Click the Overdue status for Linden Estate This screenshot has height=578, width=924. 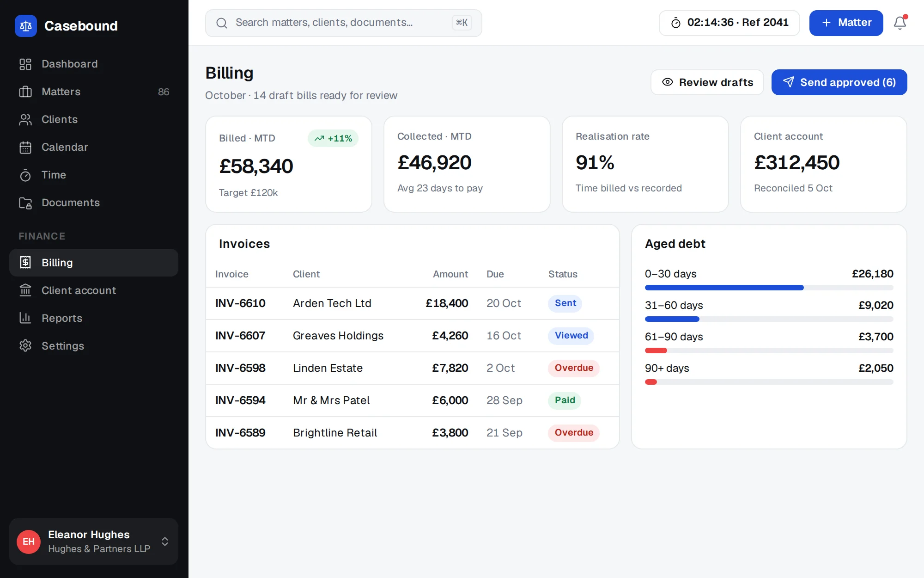tap(574, 368)
